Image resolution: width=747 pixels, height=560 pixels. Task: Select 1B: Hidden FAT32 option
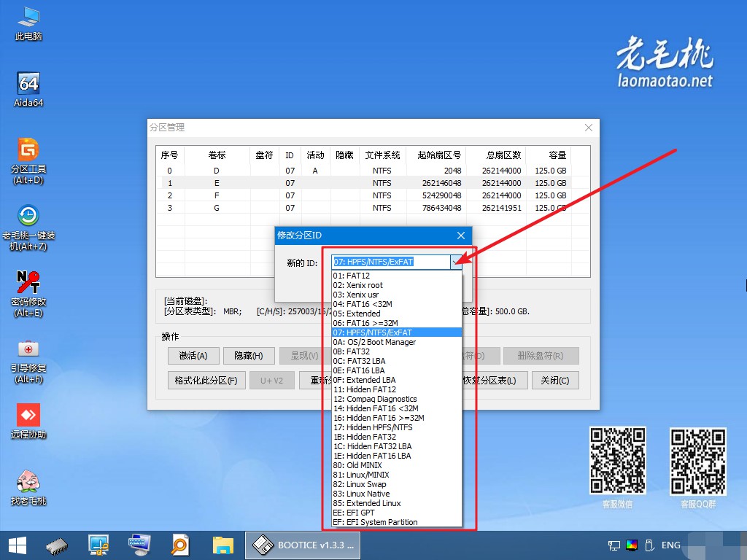[x=397, y=437]
